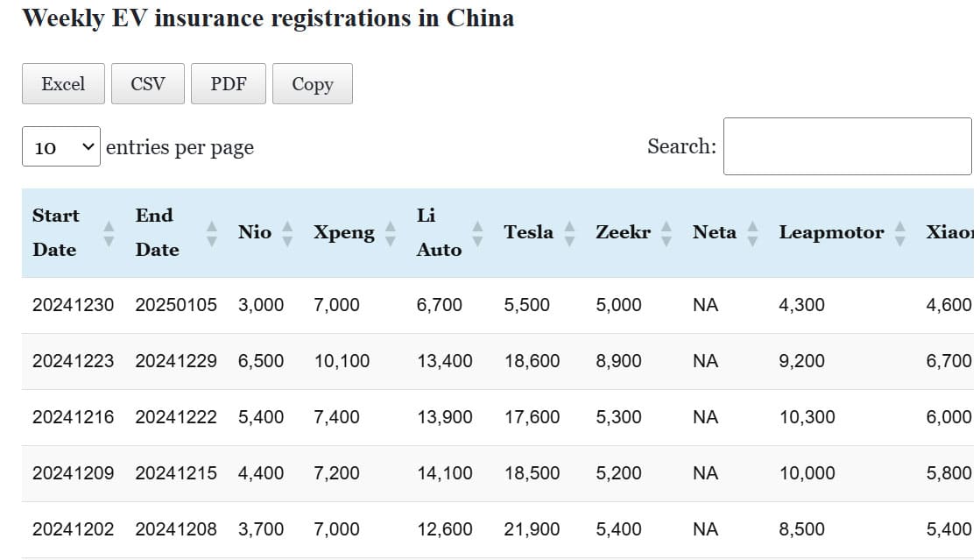Click Tesla value 18,600 in the table
Viewport: 980px width, 560px height.
532,361
